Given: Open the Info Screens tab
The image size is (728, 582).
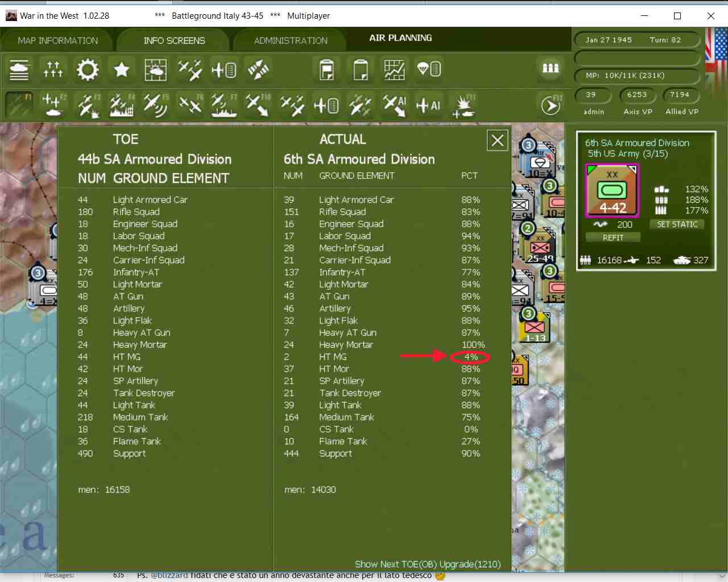Looking at the screenshot, I should point(174,40).
